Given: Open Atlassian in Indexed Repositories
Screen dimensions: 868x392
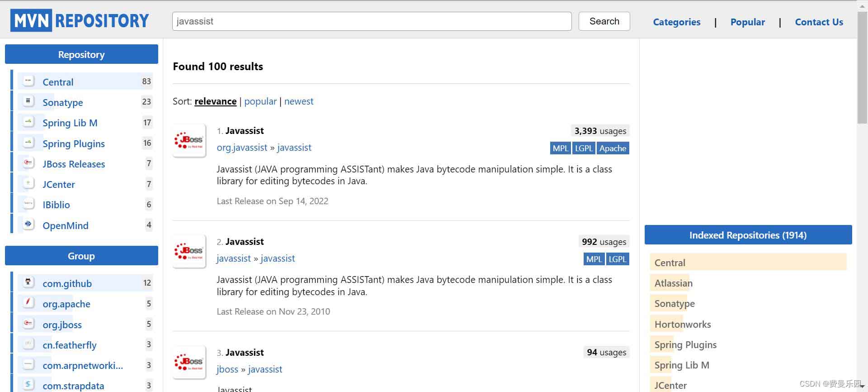Looking at the screenshot, I should click(673, 283).
